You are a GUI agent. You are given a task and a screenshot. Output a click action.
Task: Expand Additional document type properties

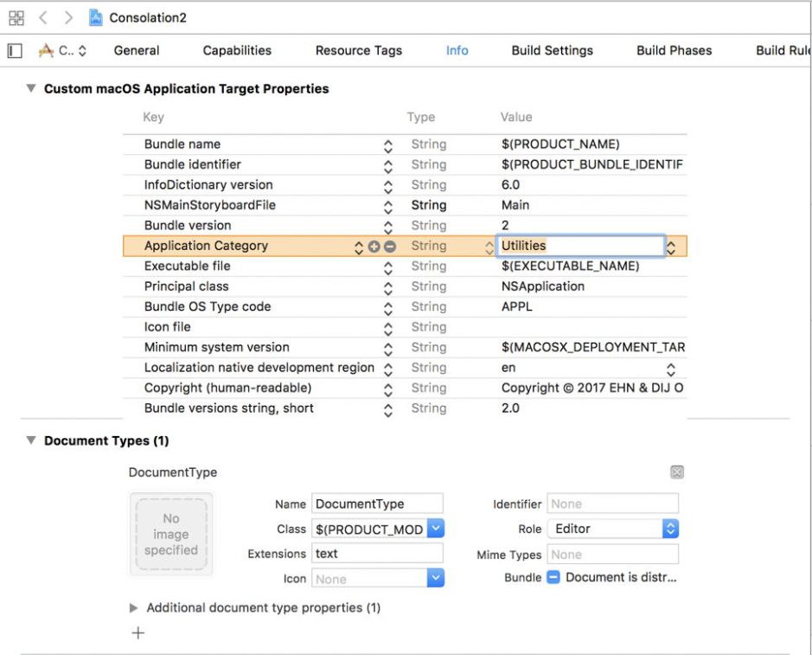click(133, 608)
